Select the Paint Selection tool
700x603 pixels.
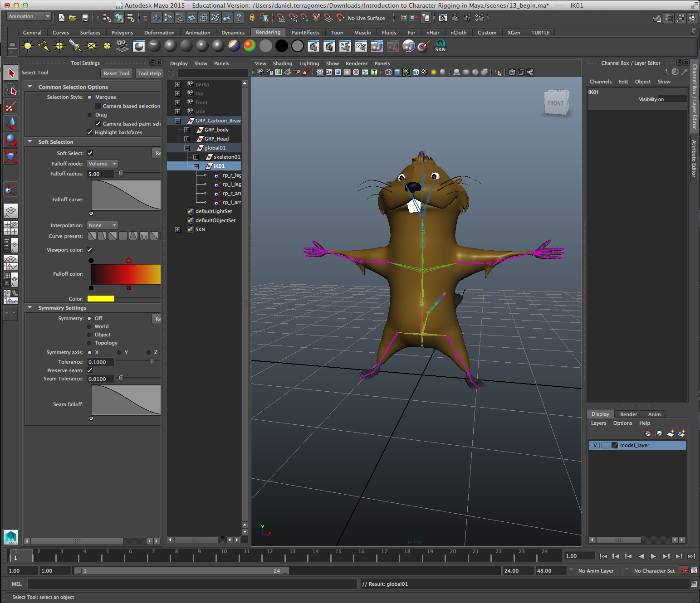coord(10,106)
